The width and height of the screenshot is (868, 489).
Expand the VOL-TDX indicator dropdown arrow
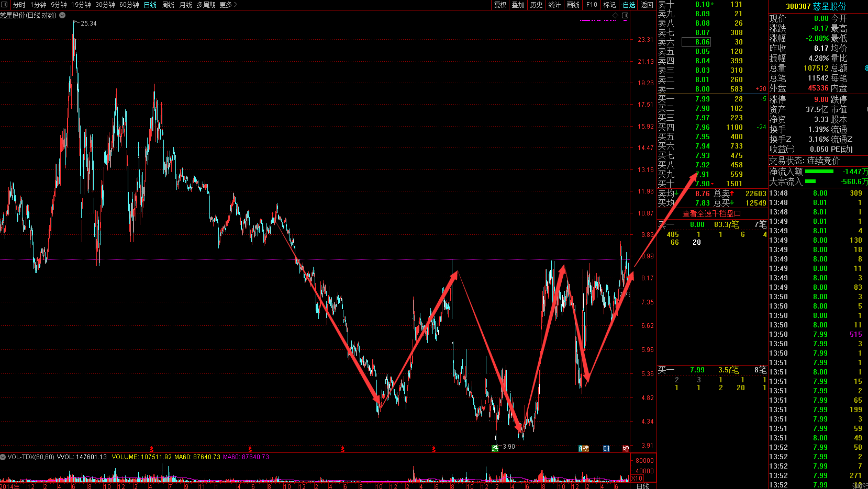[x=4, y=457]
